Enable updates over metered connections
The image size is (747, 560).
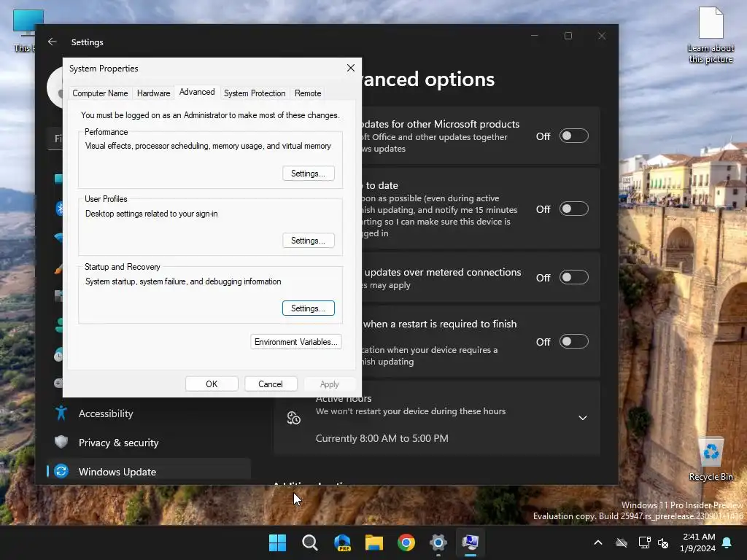[573, 277]
